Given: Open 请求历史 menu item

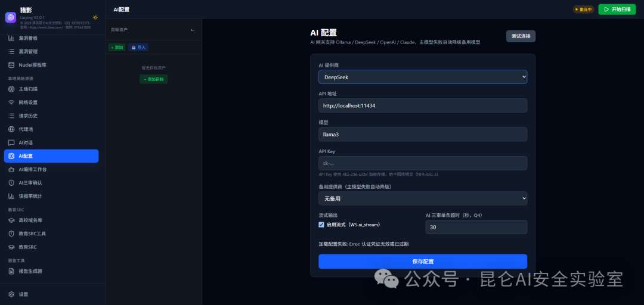Looking at the screenshot, I should (x=51, y=116).
